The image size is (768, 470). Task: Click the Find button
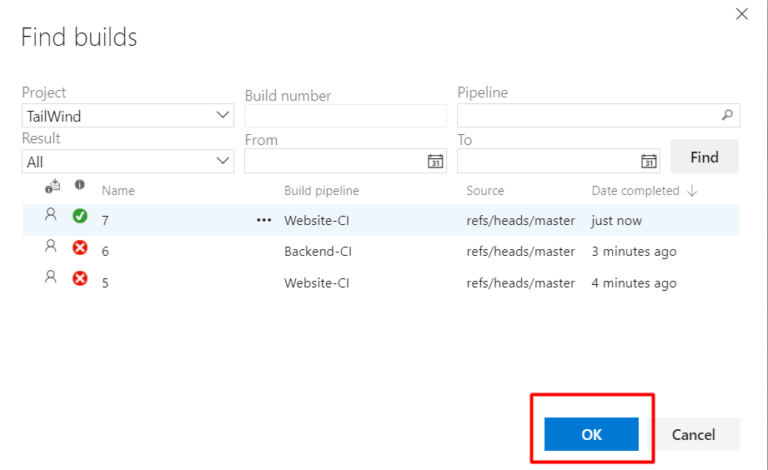click(x=704, y=157)
